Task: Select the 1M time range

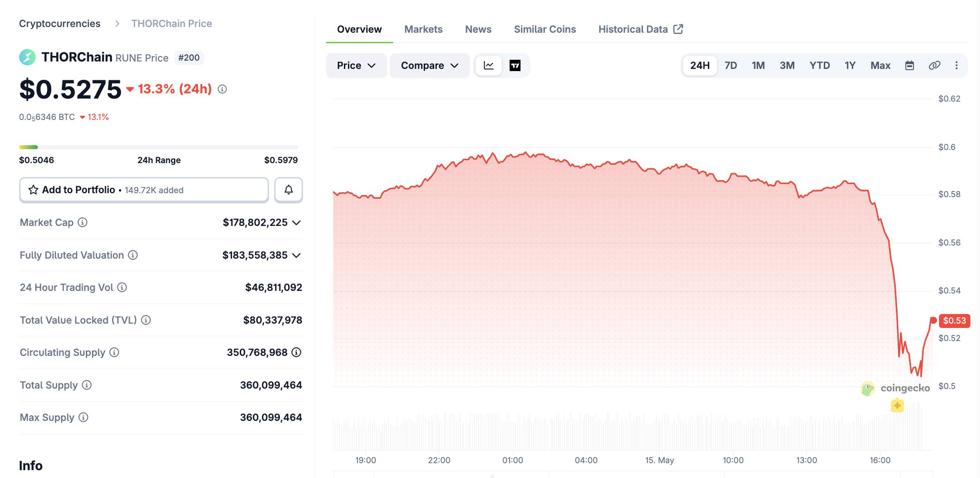Action: 758,65
